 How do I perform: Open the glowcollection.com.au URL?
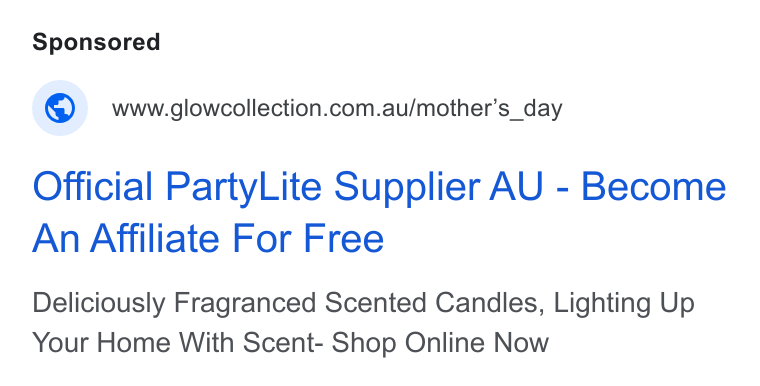click(337, 109)
